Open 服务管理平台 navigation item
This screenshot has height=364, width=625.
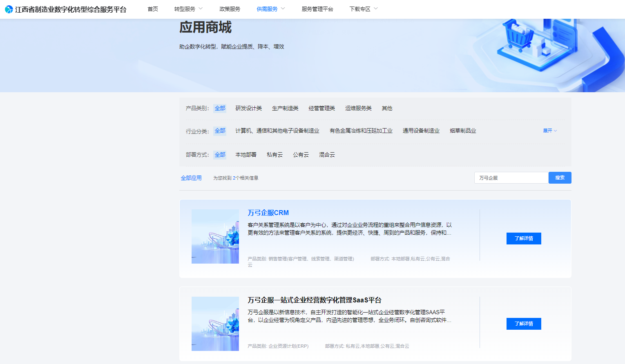pyautogui.click(x=317, y=9)
